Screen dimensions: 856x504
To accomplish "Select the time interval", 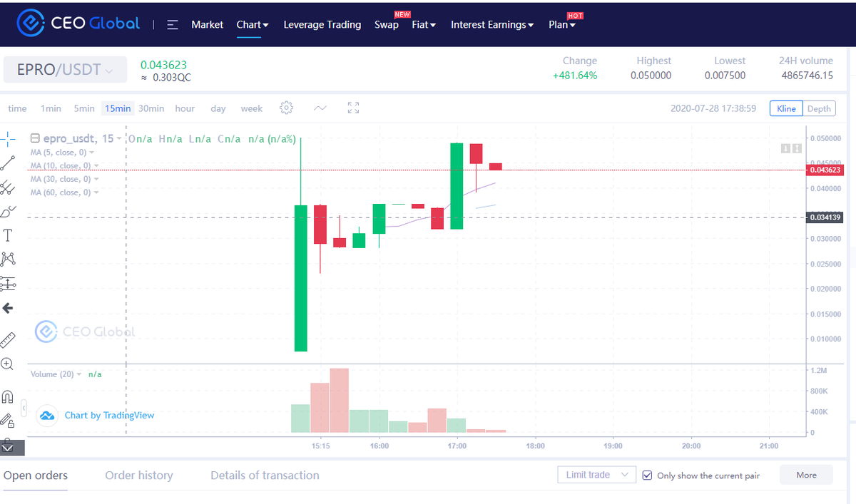I will (17, 108).
